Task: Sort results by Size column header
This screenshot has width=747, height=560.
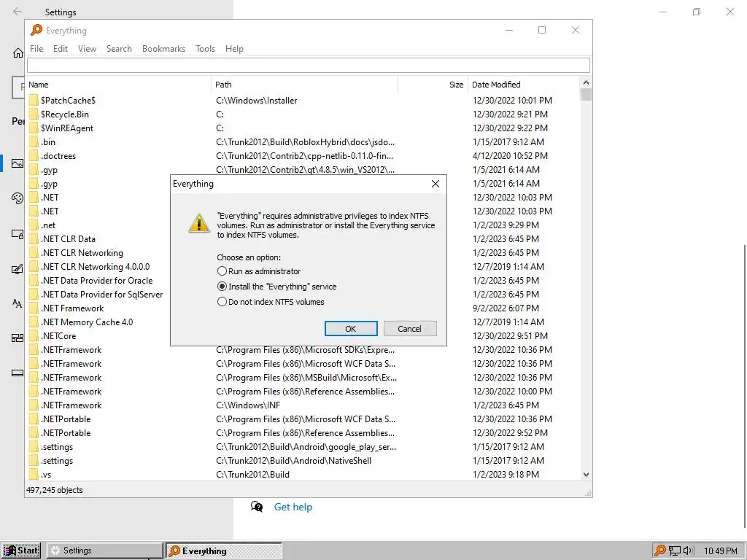Action: [433, 85]
